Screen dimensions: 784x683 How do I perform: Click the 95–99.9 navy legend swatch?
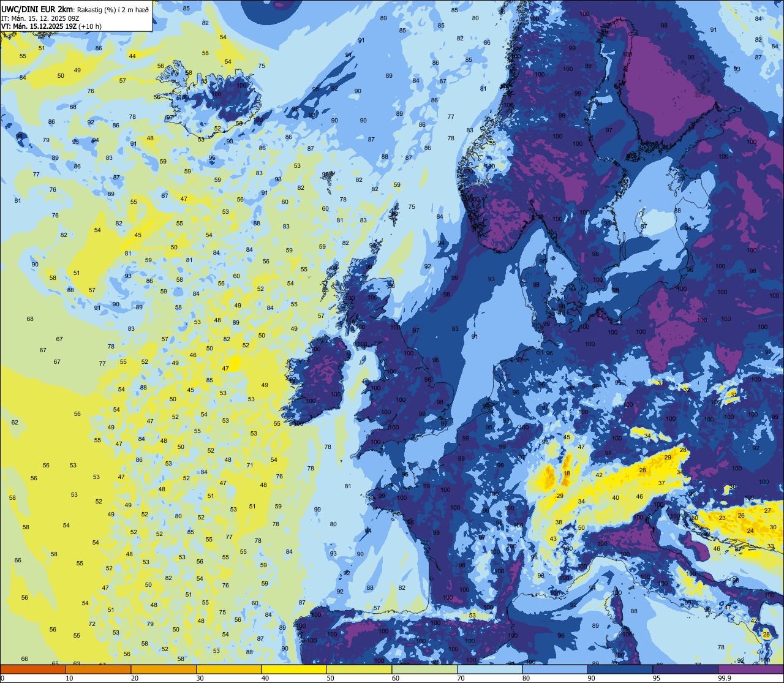click(x=685, y=670)
